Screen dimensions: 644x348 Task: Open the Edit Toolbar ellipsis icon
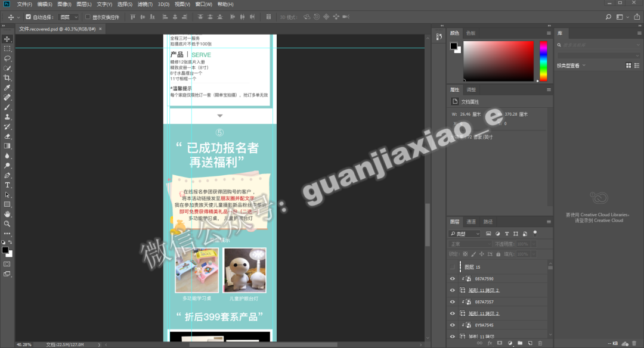point(7,234)
